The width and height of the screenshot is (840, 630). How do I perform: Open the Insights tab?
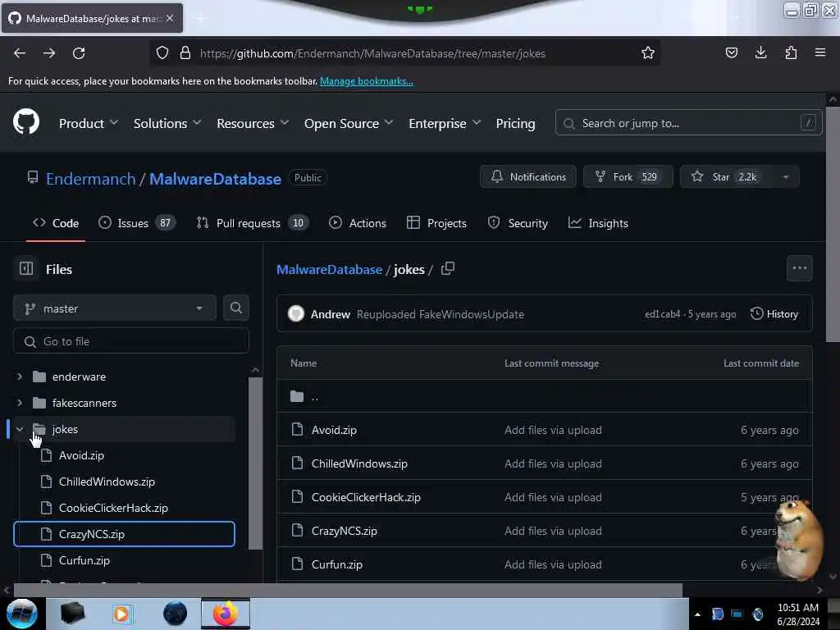pos(598,223)
